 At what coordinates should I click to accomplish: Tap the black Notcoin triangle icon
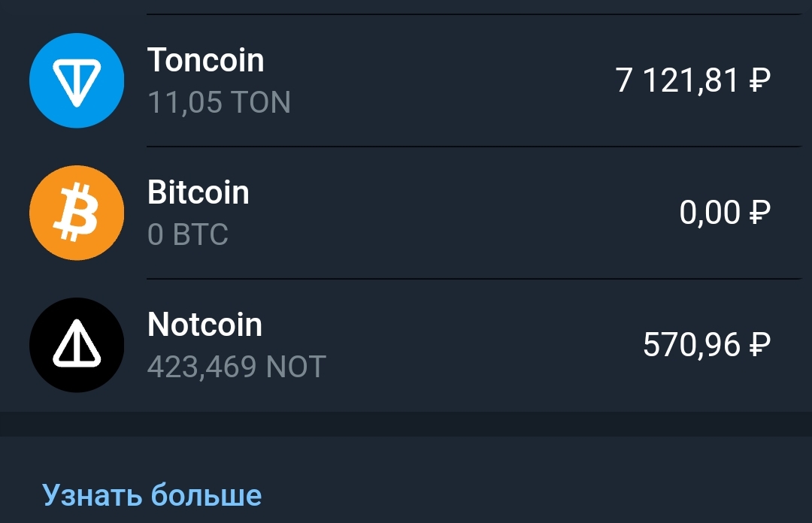76,345
